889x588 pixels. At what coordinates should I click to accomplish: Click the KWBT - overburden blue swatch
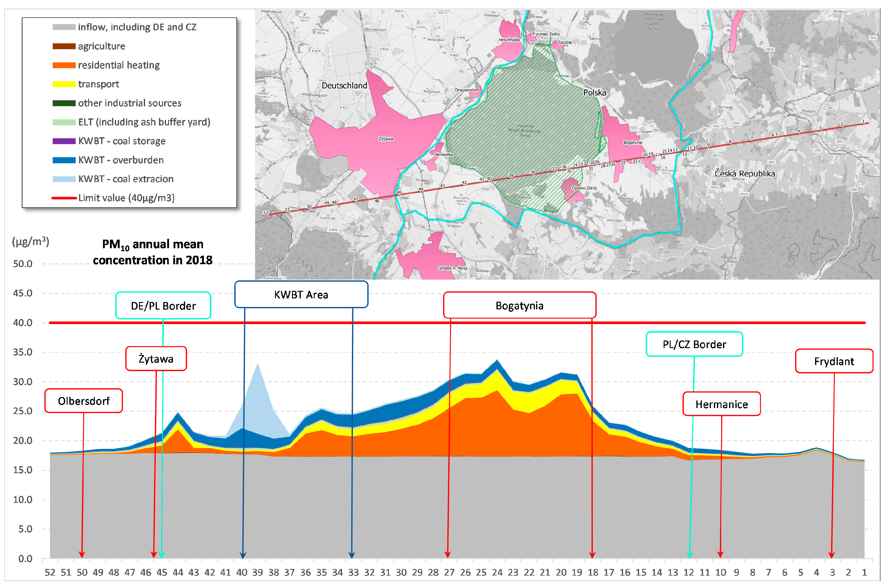[x=64, y=160]
